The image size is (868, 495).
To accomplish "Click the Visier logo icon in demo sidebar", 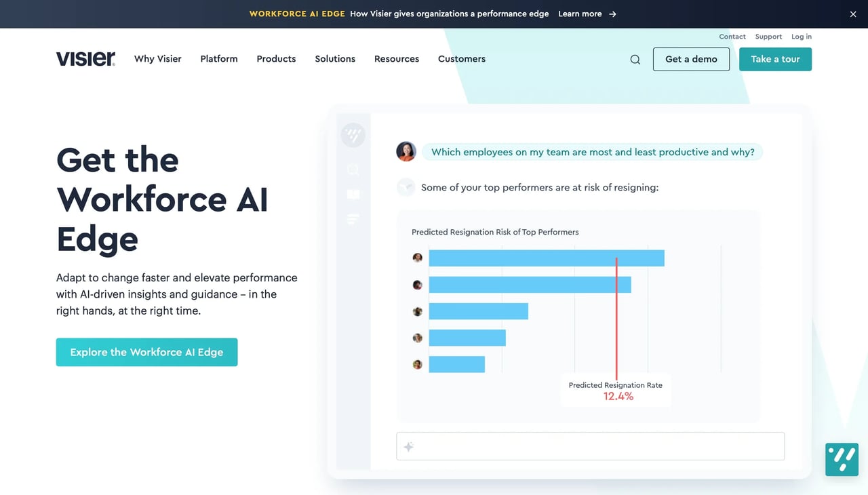I will pos(353,135).
